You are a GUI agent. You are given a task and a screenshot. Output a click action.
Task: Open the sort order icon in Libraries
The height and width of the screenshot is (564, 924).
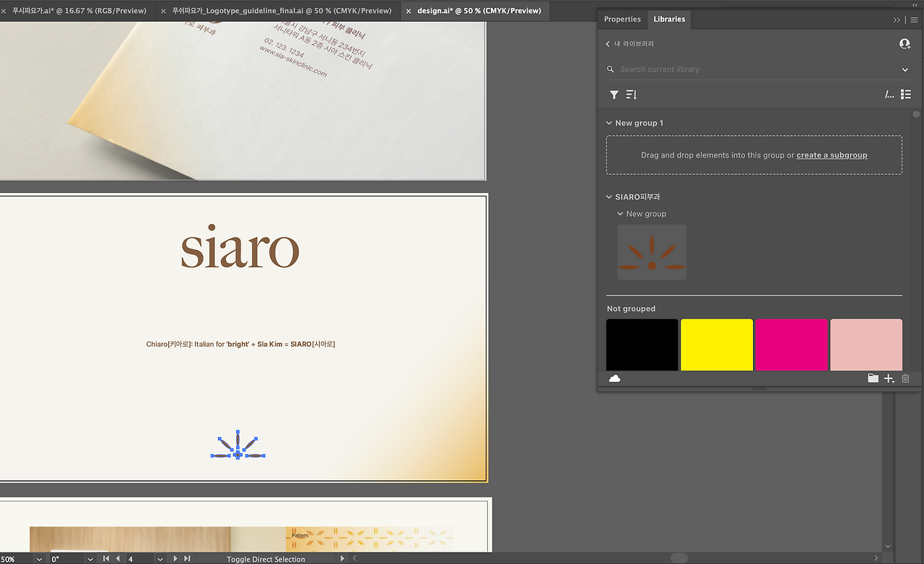click(x=631, y=95)
